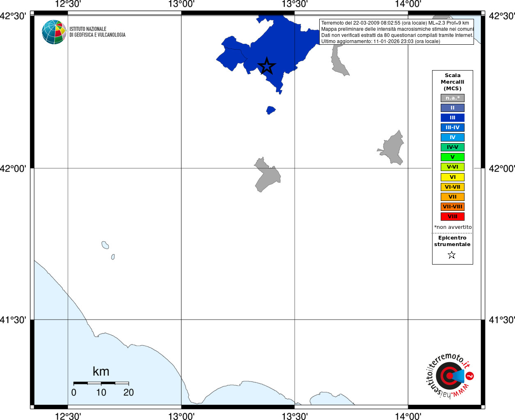
Task: Click the top 13°30' longitude label
Action: [295, 4]
